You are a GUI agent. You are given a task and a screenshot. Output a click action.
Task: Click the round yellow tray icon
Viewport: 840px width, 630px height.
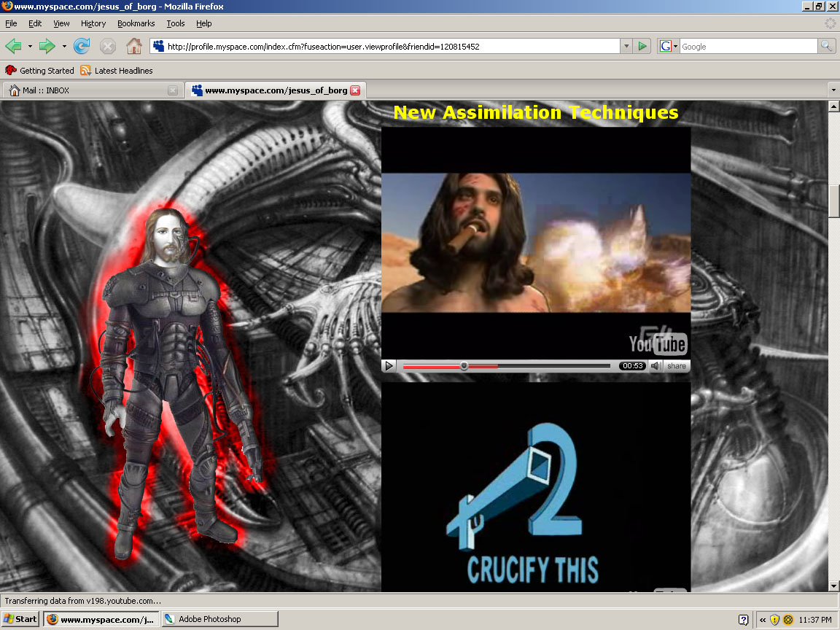(788, 620)
